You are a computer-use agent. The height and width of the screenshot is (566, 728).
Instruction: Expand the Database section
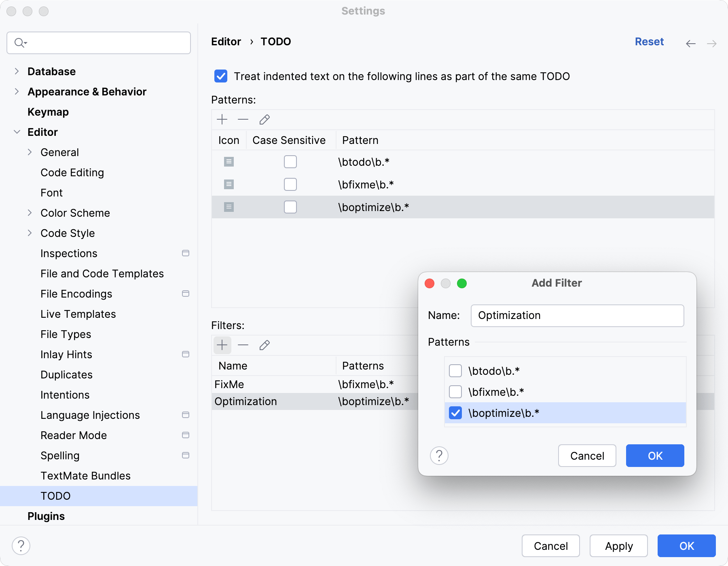click(x=17, y=71)
